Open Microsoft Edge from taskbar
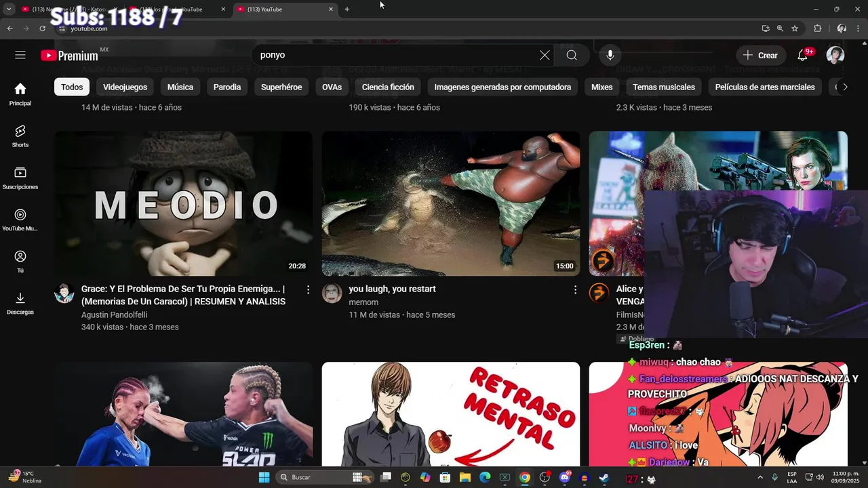Image resolution: width=868 pixels, height=488 pixels. click(485, 477)
